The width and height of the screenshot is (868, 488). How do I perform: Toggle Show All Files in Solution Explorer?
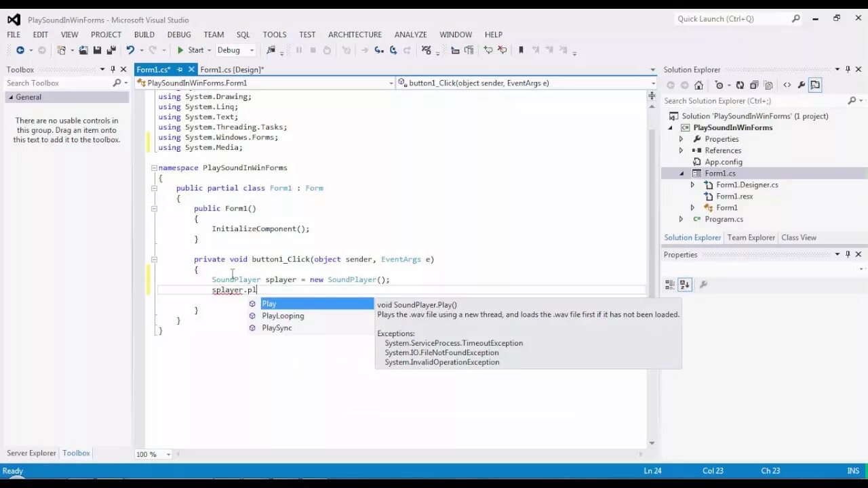pos(768,85)
